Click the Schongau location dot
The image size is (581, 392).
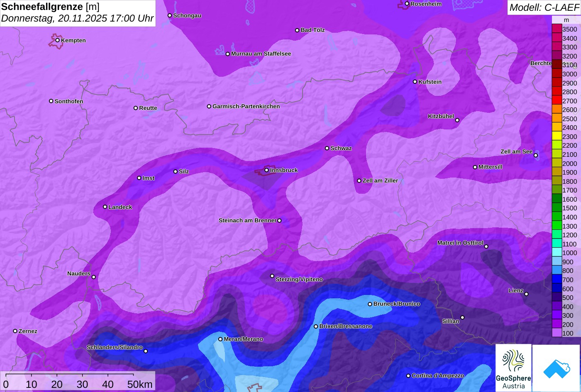(169, 15)
